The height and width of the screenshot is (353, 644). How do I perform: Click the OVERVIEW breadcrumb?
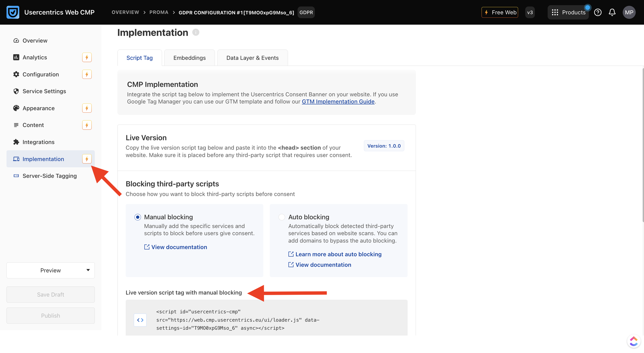pos(125,12)
